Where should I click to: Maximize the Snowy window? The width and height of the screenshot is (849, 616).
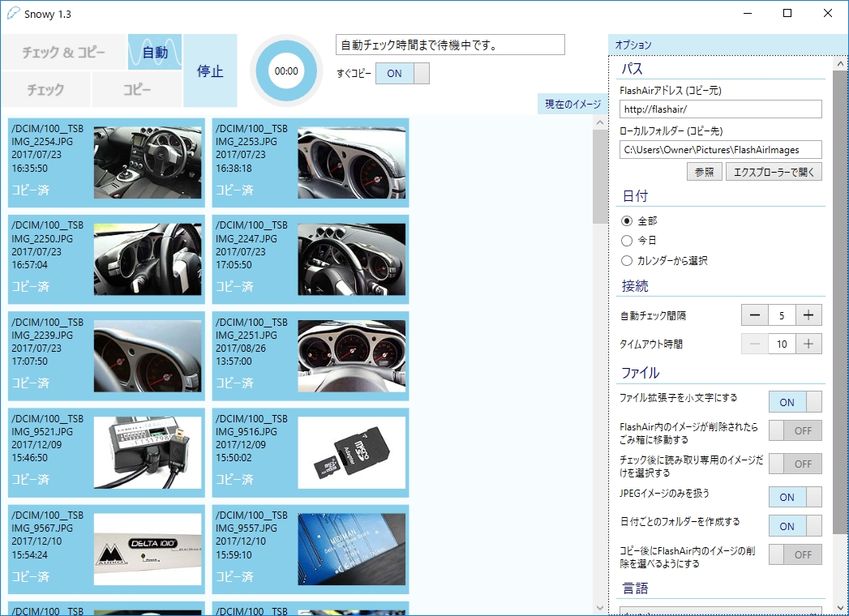click(788, 14)
